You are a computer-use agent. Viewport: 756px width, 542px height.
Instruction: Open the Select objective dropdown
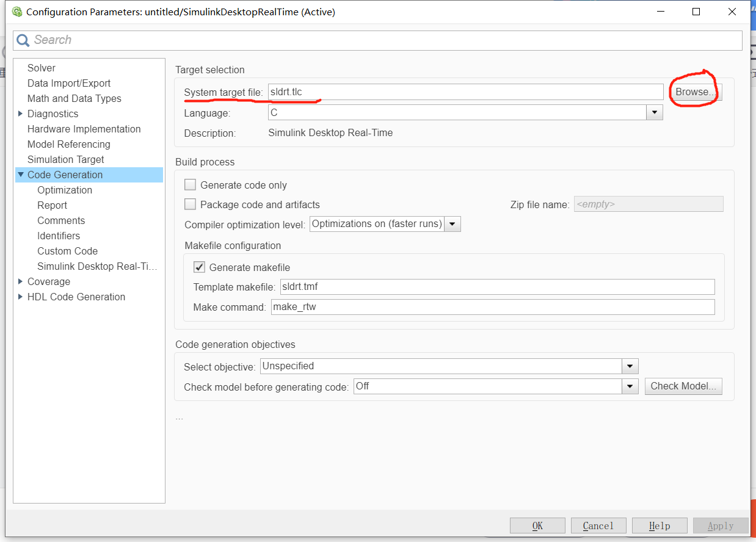pos(630,366)
